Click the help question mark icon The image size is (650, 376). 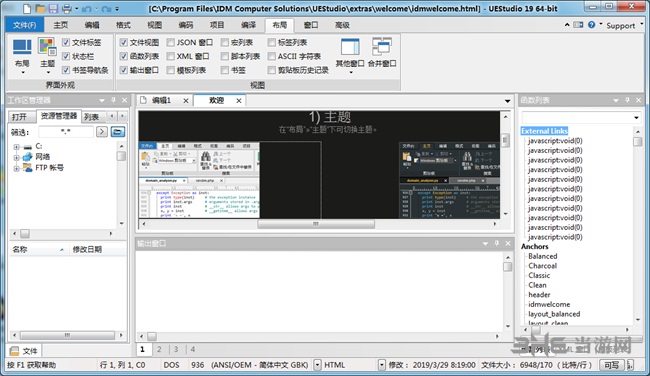pos(592,25)
